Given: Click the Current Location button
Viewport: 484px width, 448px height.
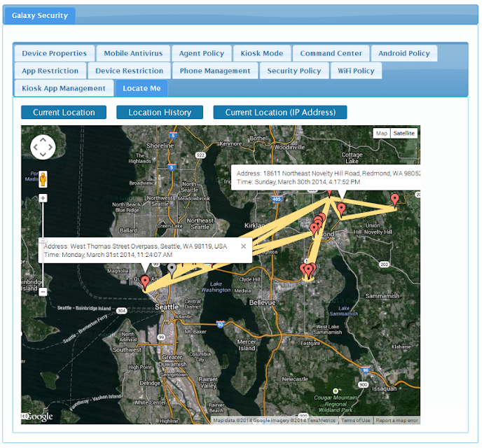Looking at the screenshot, I should click(64, 112).
